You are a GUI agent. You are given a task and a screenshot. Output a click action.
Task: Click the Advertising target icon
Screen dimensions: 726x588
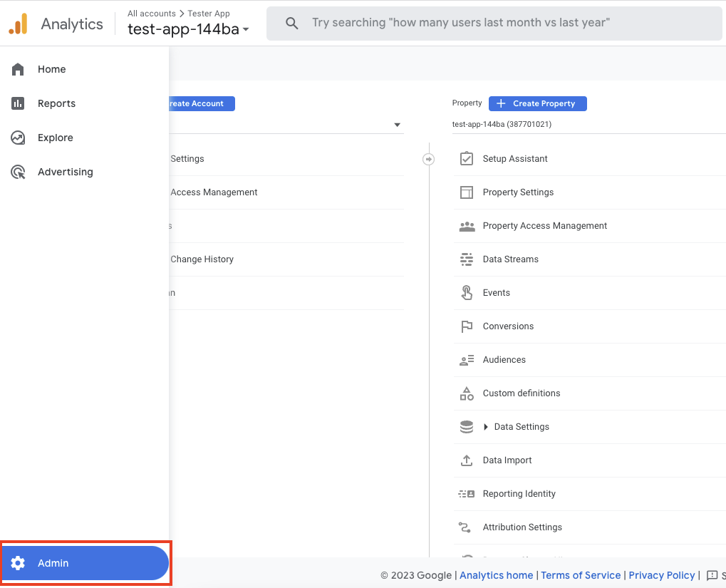pyautogui.click(x=18, y=172)
